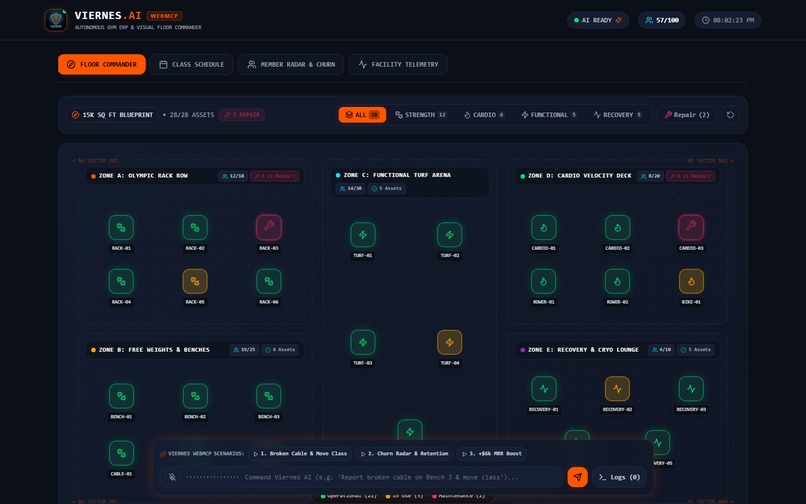Select the RACK-06 asset icon
This screenshot has width=806, height=504.
(269, 281)
